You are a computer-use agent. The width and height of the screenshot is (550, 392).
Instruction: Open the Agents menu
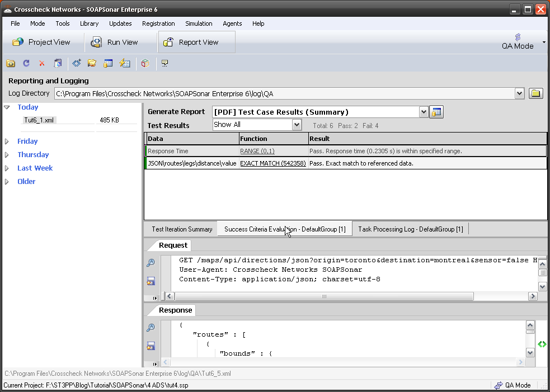[x=232, y=23]
